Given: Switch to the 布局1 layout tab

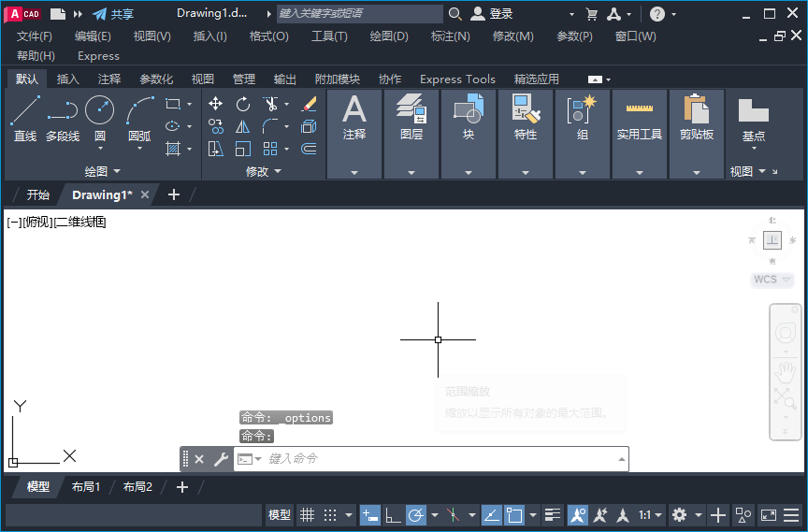Looking at the screenshot, I should click(86, 487).
